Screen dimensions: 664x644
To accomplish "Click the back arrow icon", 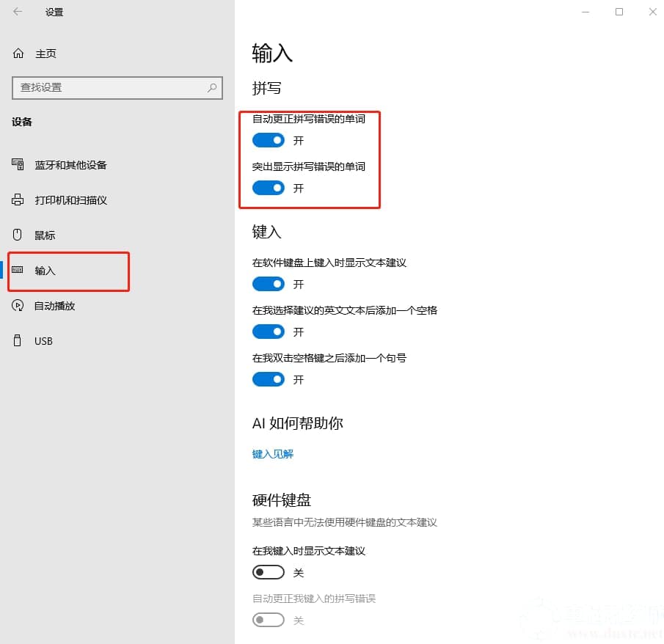I will tap(18, 12).
